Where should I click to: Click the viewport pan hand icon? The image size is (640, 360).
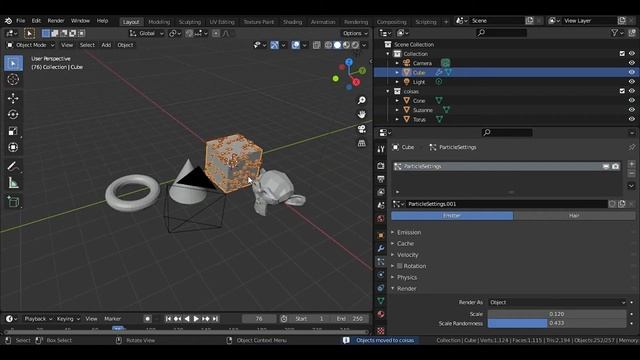pyautogui.click(x=362, y=114)
